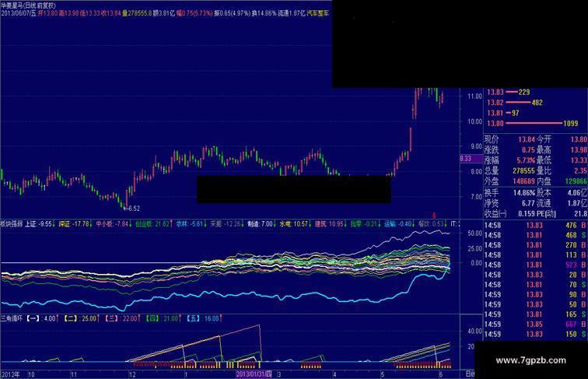Click the 9.00 price axis label
This screenshot has width=588, height=379.
(x=476, y=146)
